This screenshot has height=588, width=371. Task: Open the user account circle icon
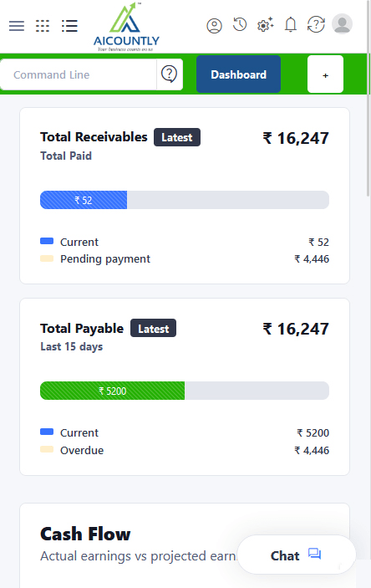point(215,26)
